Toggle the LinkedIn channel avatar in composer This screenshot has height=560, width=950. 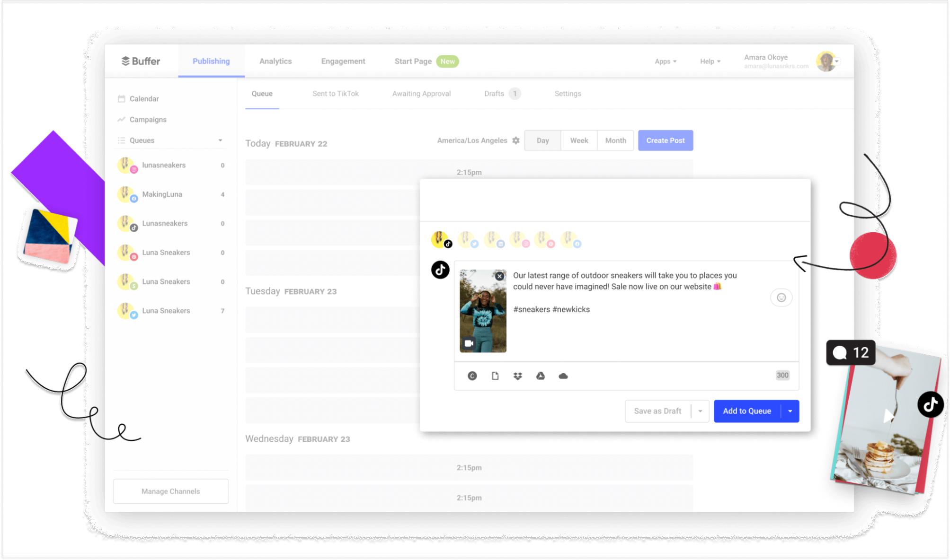(x=493, y=240)
